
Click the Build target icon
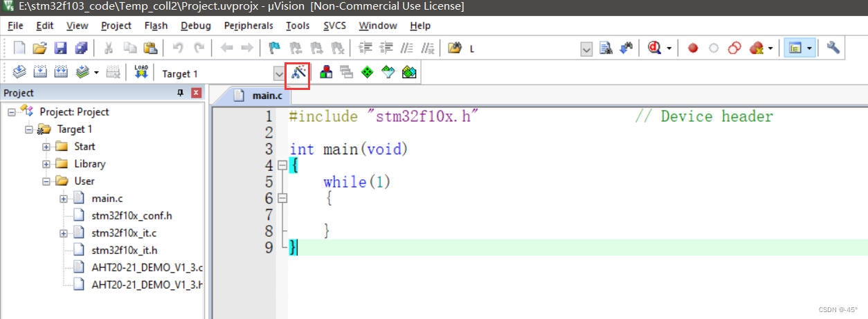40,72
